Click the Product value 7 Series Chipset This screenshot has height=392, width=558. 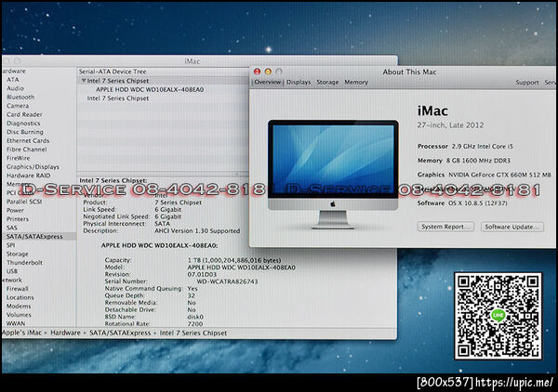point(178,203)
